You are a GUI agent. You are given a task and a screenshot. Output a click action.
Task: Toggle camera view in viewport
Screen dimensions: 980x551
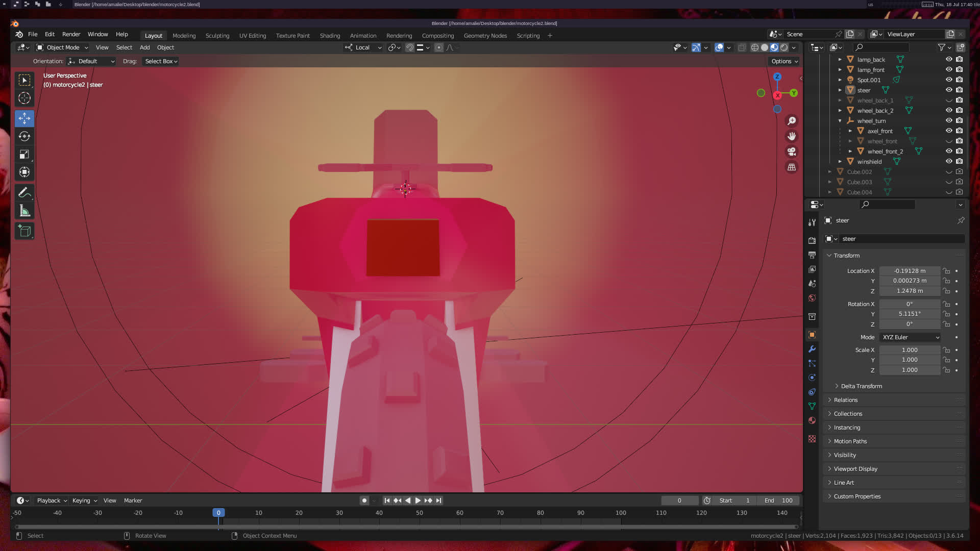pos(792,152)
